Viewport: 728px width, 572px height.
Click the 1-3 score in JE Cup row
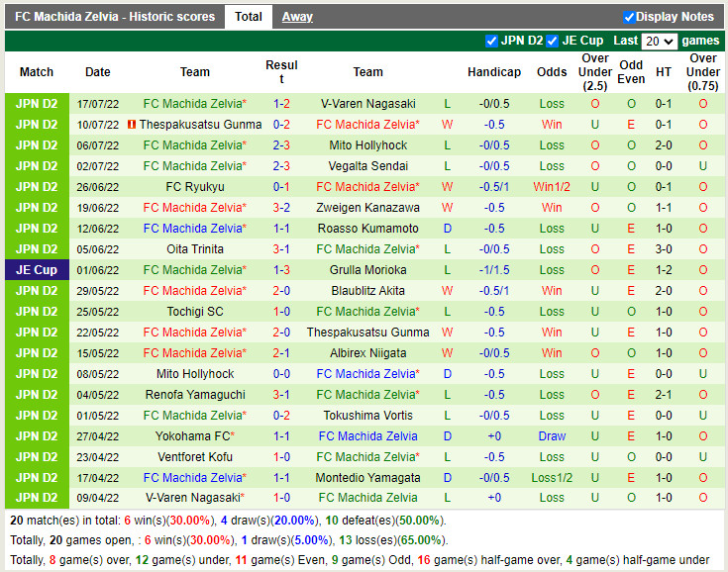point(281,270)
